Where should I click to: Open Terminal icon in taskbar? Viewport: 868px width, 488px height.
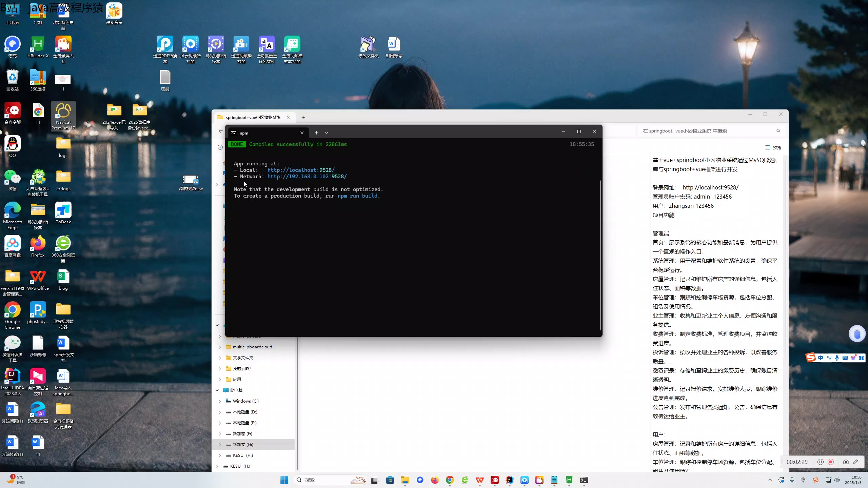coord(584,480)
